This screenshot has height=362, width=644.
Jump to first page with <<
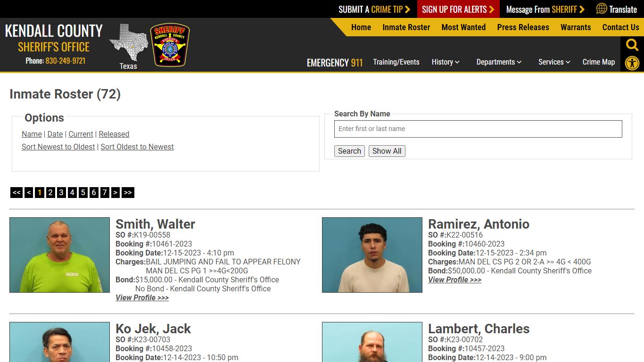(17, 192)
